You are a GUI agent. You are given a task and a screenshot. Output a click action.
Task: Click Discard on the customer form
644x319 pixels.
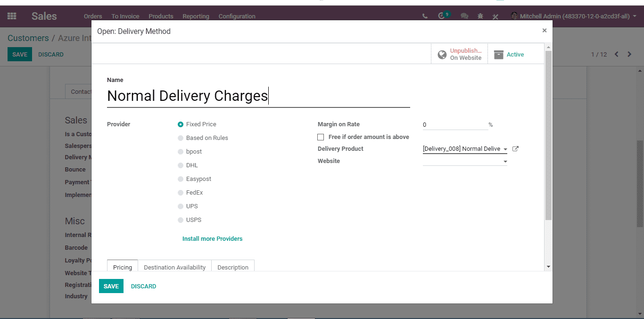(51, 54)
